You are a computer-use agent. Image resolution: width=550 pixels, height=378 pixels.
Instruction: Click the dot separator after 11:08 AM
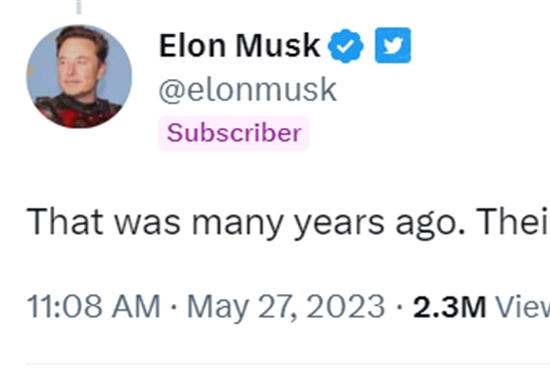click(x=173, y=307)
